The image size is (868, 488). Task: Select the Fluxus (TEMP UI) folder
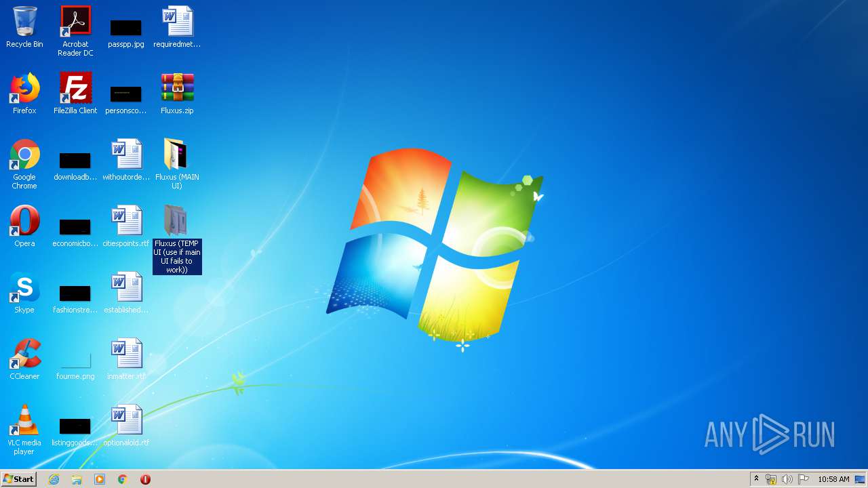pyautogui.click(x=177, y=239)
